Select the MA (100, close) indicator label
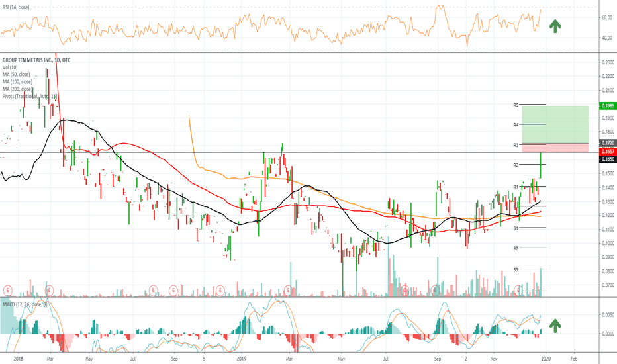 coord(17,82)
